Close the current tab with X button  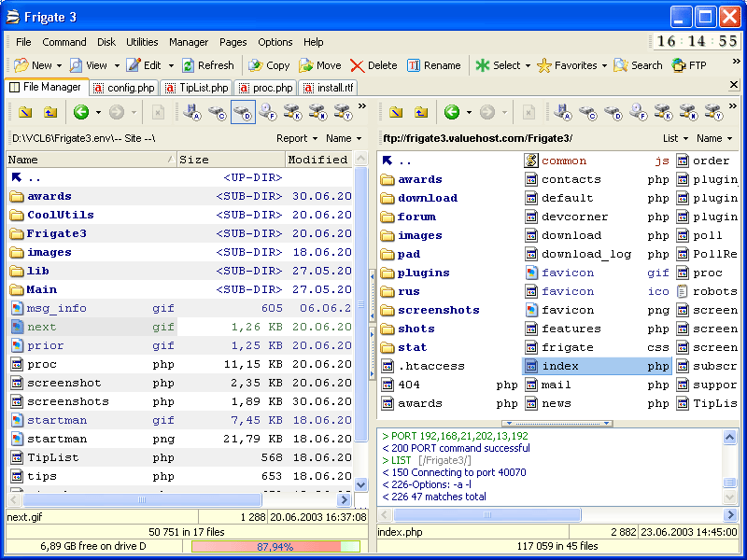(x=734, y=85)
